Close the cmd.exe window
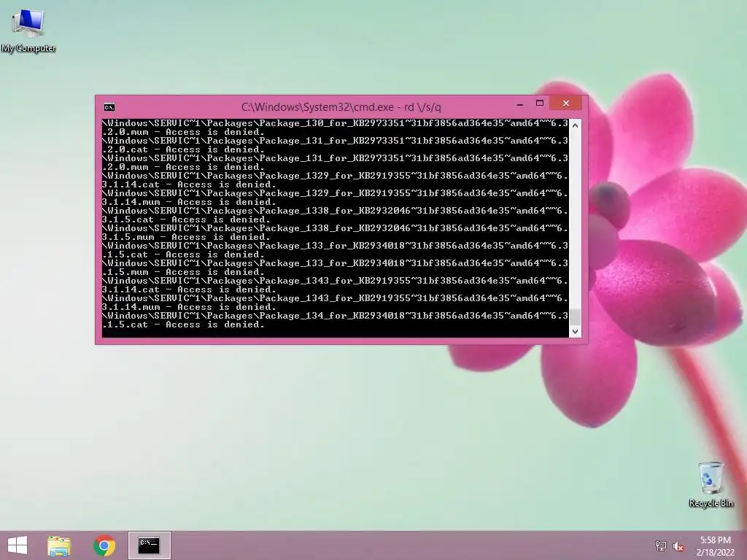Image resolution: width=747 pixels, height=560 pixels. (566, 104)
